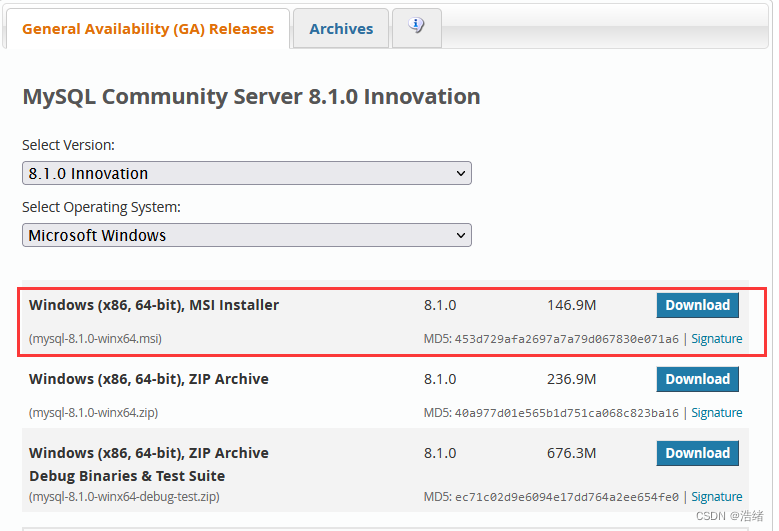Download the Debug Binaries & Test Suite

coord(697,453)
